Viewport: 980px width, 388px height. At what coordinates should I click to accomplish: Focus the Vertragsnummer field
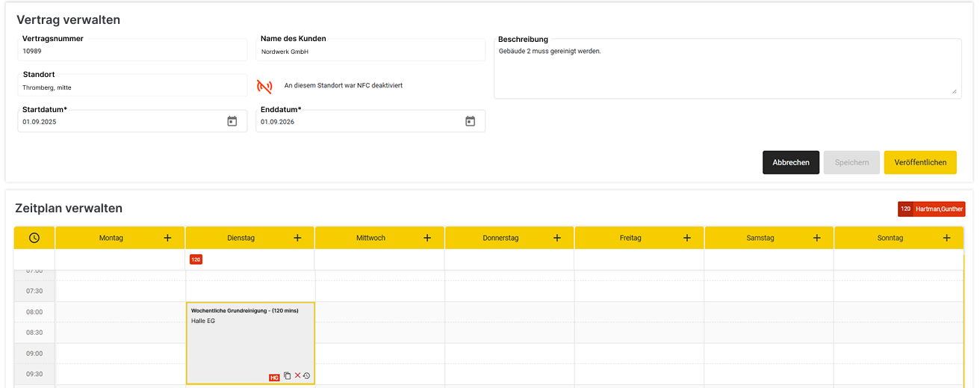point(132,52)
